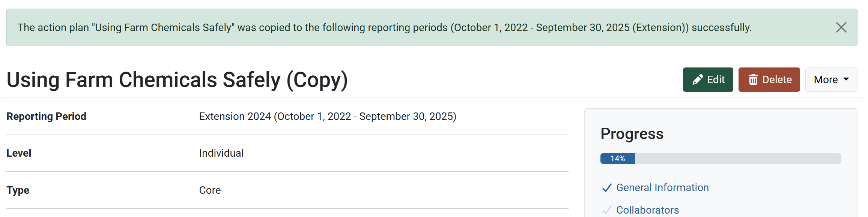Click the Progress panel heading
868x217 pixels.
click(x=632, y=134)
